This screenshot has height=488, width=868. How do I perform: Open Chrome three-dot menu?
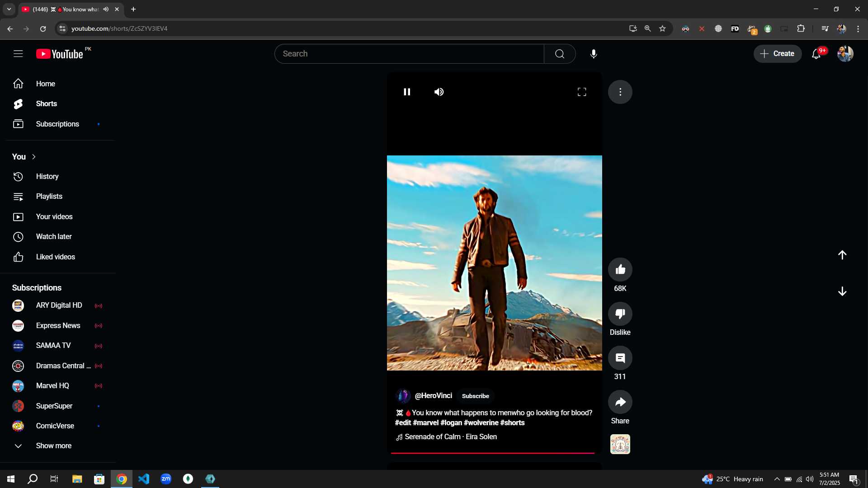pos(858,28)
